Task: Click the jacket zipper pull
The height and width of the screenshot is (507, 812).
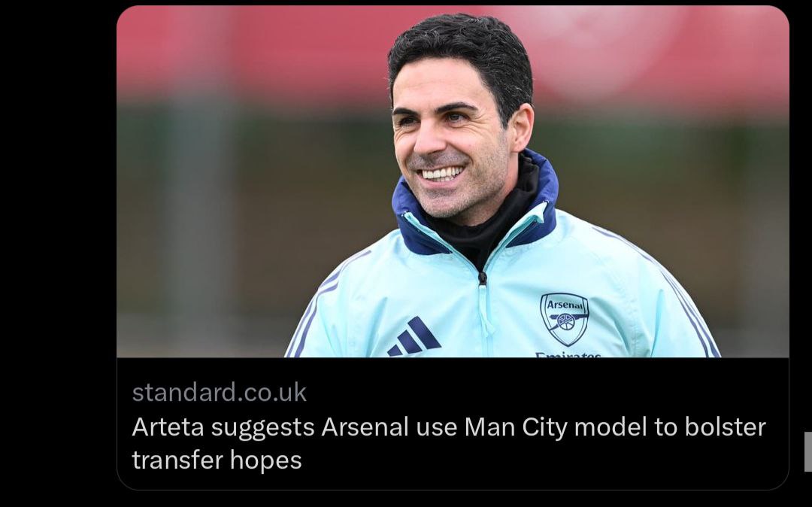Action: pos(482,278)
